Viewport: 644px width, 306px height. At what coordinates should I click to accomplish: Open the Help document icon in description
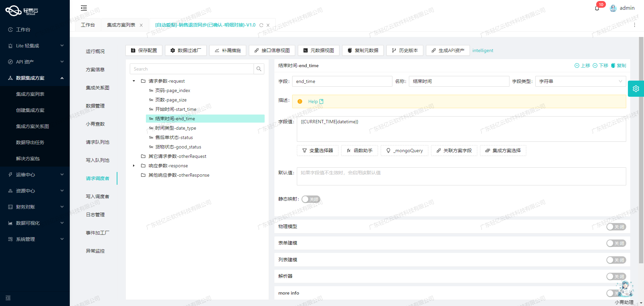coord(321,101)
